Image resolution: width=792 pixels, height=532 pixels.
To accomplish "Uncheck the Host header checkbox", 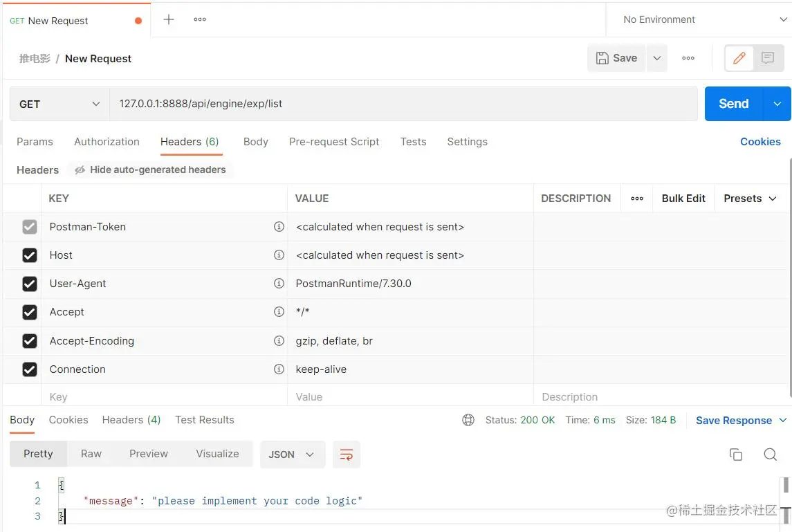I will [x=30, y=255].
